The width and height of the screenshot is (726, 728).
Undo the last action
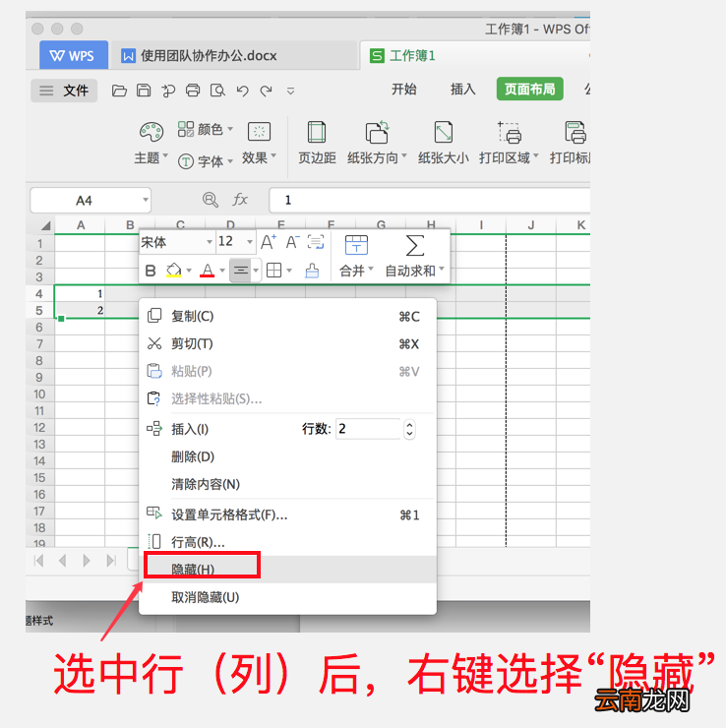coord(242,91)
